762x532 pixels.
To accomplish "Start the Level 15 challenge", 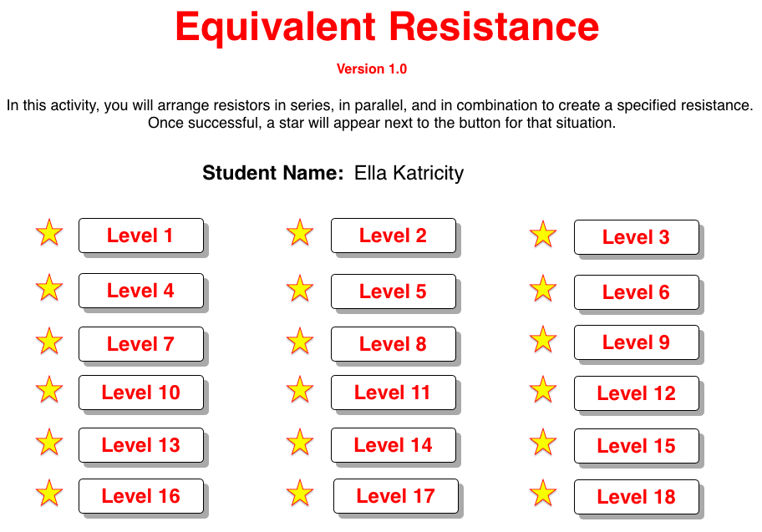I will coord(636,446).
